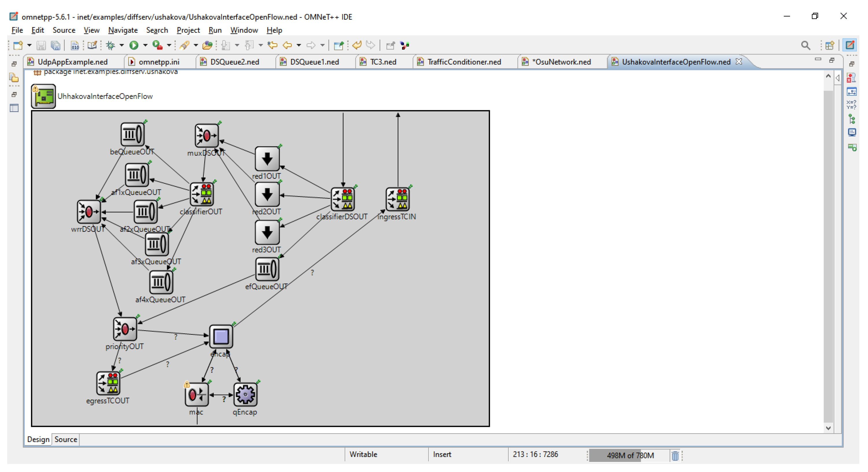Switch to the omnetpp.ini tab
The image size is (868, 472).
click(159, 62)
